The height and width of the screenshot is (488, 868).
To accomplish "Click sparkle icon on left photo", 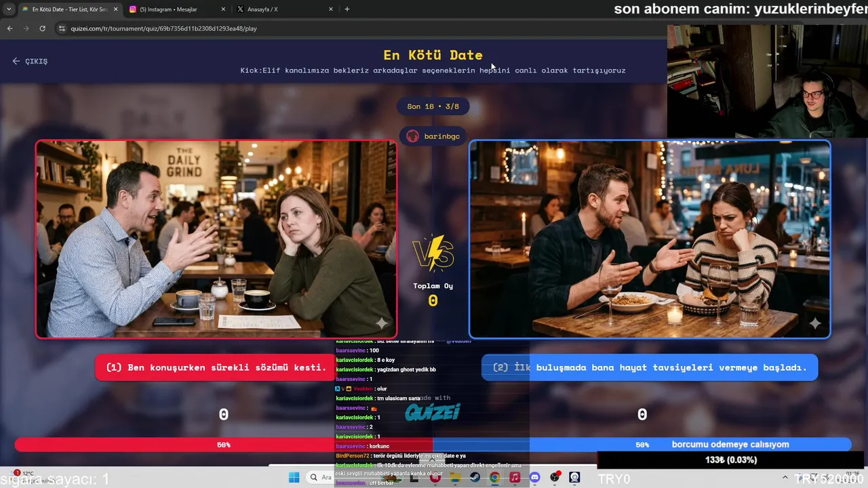I will point(382,323).
